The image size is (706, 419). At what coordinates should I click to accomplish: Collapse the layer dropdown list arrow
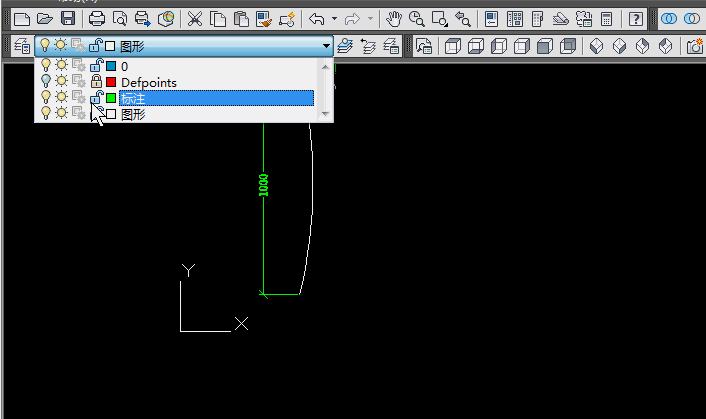pyautogui.click(x=326, y=45)
